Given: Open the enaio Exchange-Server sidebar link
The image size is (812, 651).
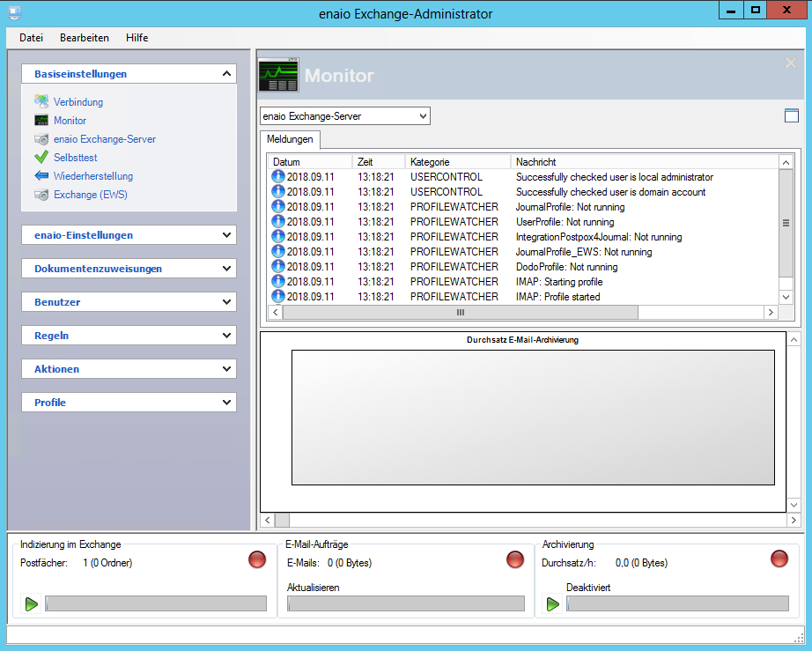Looking at the screenshot, I should (105, 139).
